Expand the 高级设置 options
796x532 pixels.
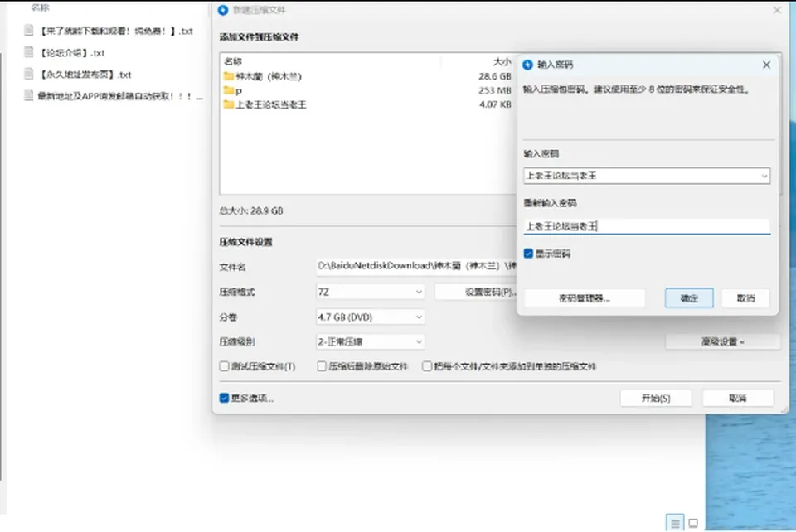click(x=722, y=341)
